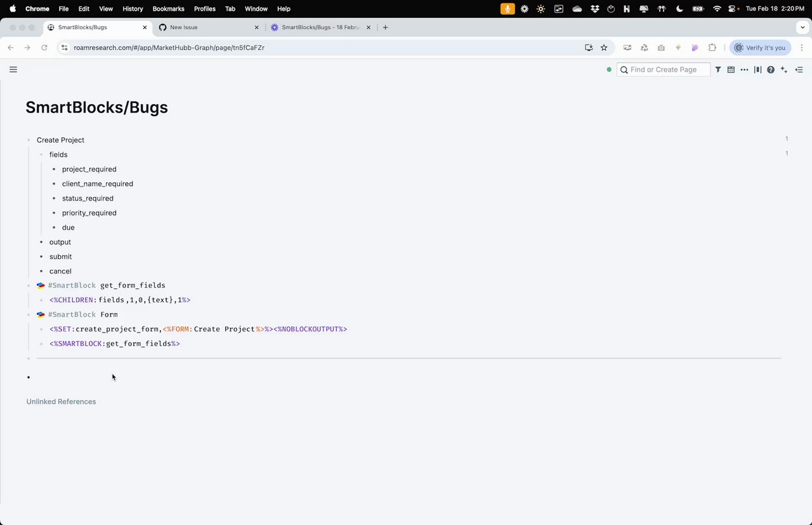The width and height of the screenshot is (812, 525).
Task: Click the #SmartBlock tag before Form
Action: point(72,315)
